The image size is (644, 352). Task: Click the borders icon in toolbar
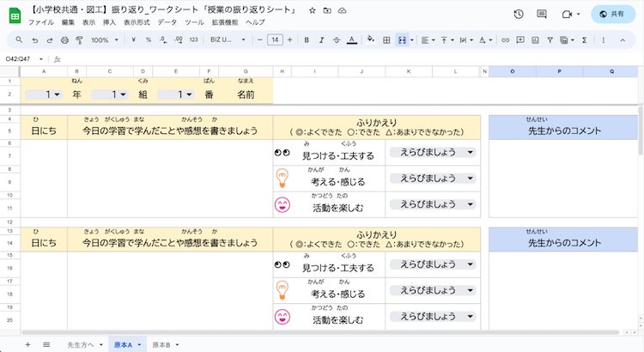click(x=386, y=40)
